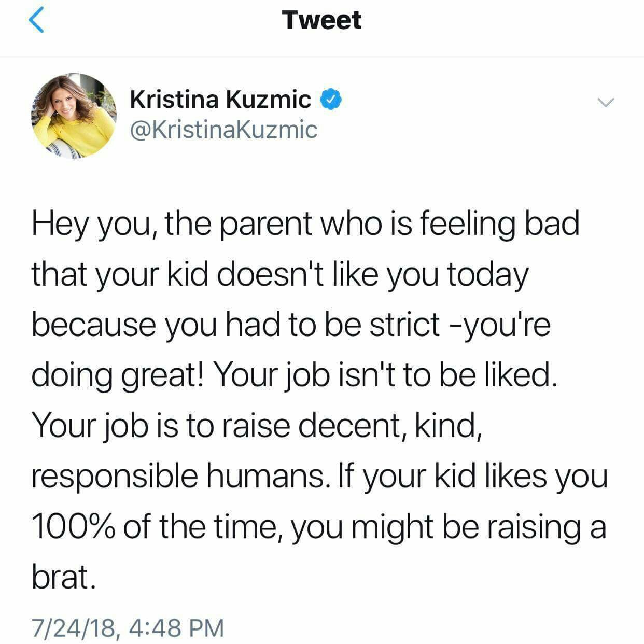644x644 pixels.
Task: Click the sentence "Your job isn't to be liked."
Action: [x=385, y=375]
